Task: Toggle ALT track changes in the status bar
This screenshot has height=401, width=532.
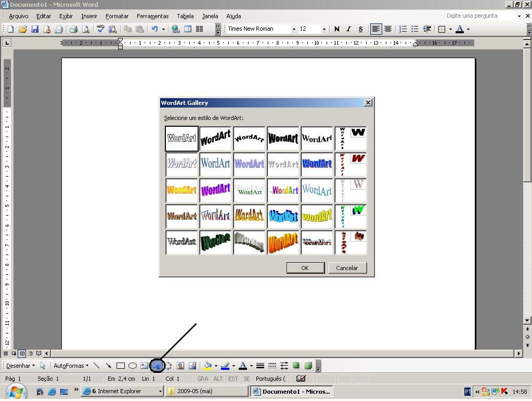Action: (x=218, y=379)
